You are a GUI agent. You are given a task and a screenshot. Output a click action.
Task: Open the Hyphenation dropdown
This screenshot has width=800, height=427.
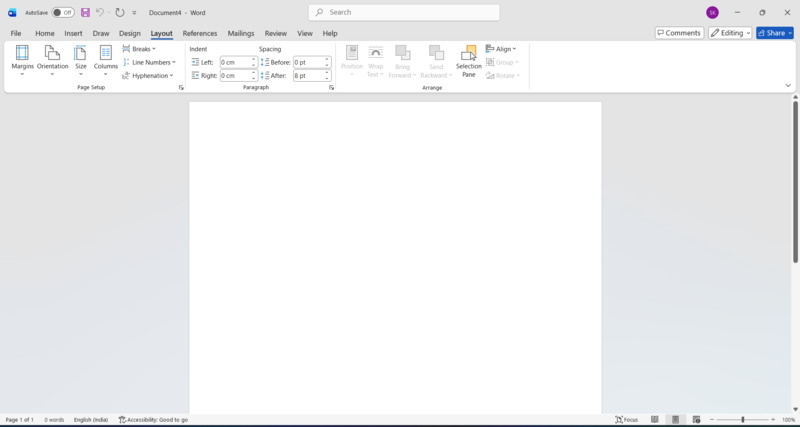(148, 76)
